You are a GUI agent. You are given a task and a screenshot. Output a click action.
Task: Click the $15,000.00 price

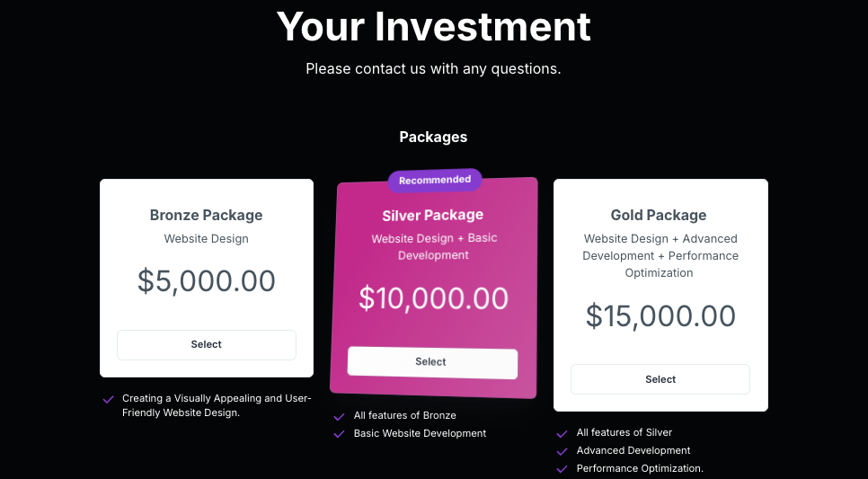(x=660, y=315)
